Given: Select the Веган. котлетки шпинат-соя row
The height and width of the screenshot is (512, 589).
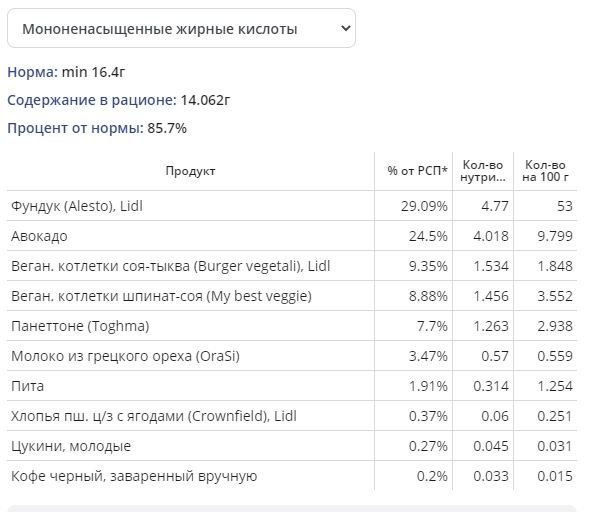Looking at the screenshot, I should pyautogui.click(x=292, y=296).
